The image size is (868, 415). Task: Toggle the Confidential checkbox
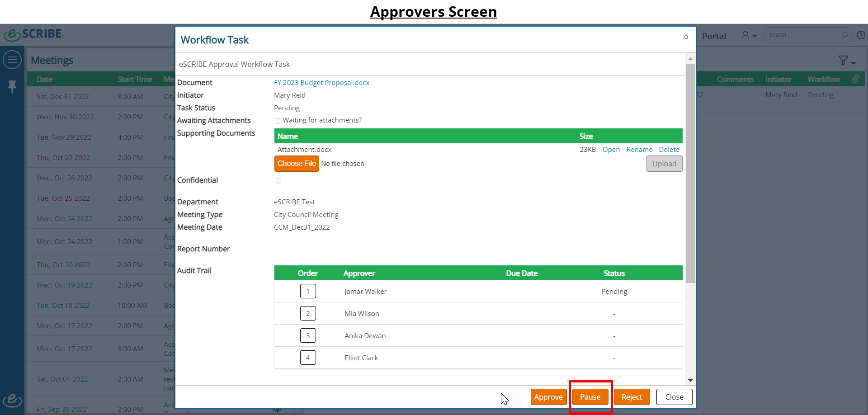(278, 180)
